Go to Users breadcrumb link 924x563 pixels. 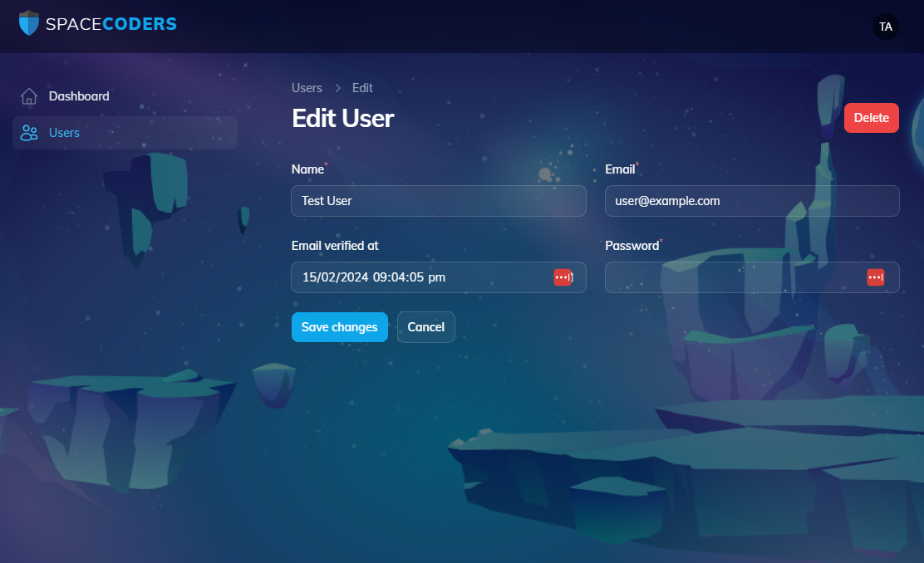pos(307,88)
